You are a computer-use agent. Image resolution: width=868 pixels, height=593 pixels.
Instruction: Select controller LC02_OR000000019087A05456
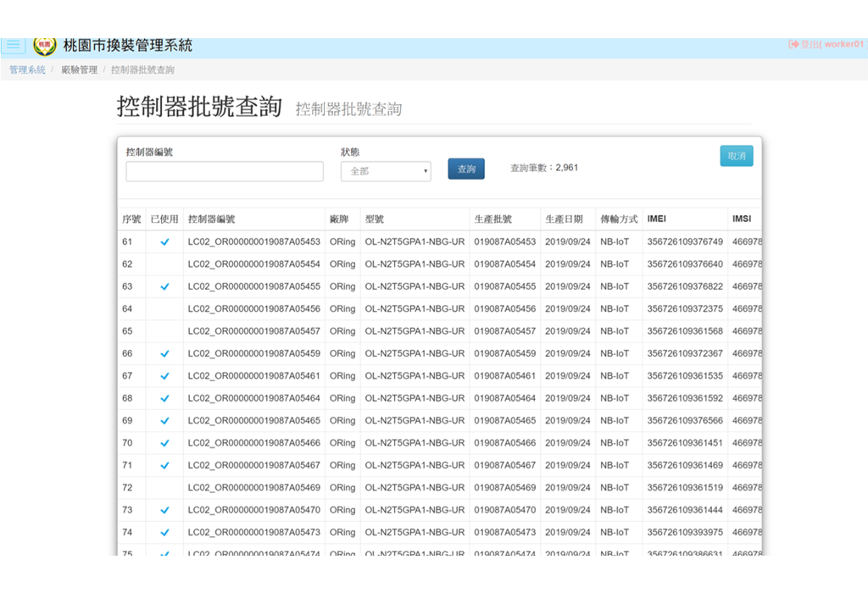click(254, 308)
